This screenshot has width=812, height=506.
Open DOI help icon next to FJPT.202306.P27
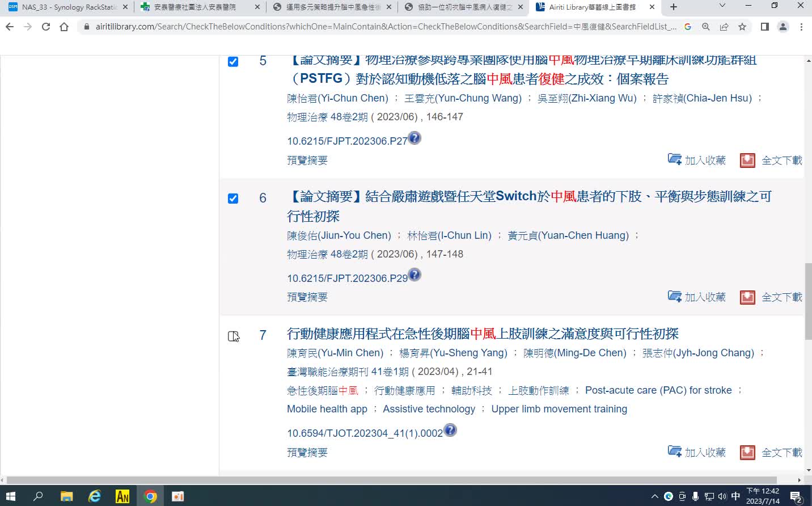[415, 138]
